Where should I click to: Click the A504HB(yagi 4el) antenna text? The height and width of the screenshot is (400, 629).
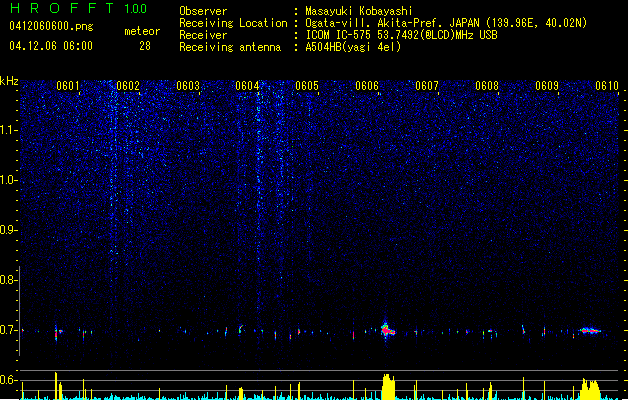click(353, 47)
